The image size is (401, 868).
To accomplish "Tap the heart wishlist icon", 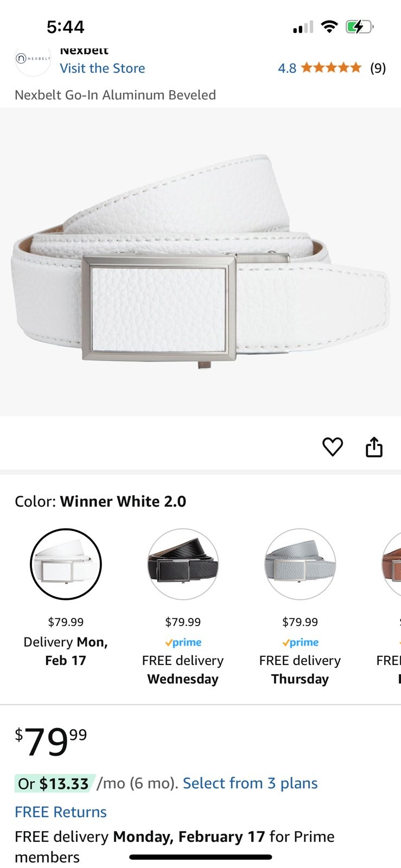I will [333, 447].
